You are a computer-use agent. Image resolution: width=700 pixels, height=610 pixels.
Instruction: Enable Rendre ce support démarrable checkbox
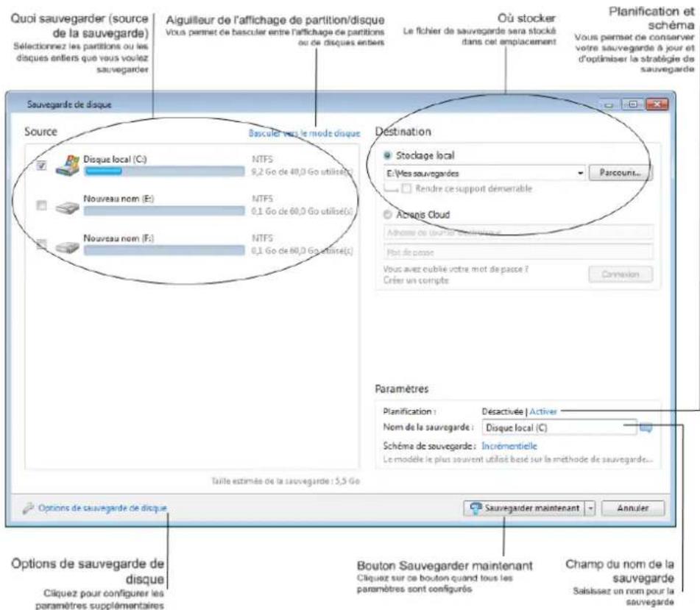pyautogui.click(x=406, y=188)
